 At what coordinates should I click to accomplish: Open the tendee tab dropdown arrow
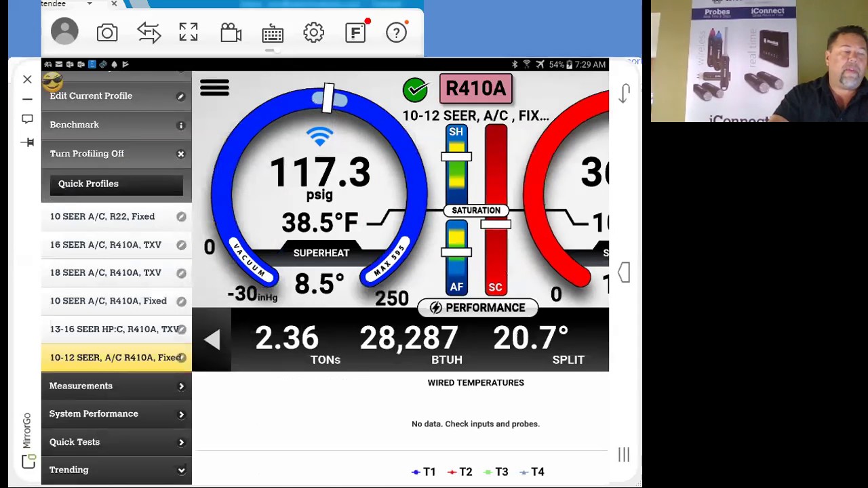90,4
